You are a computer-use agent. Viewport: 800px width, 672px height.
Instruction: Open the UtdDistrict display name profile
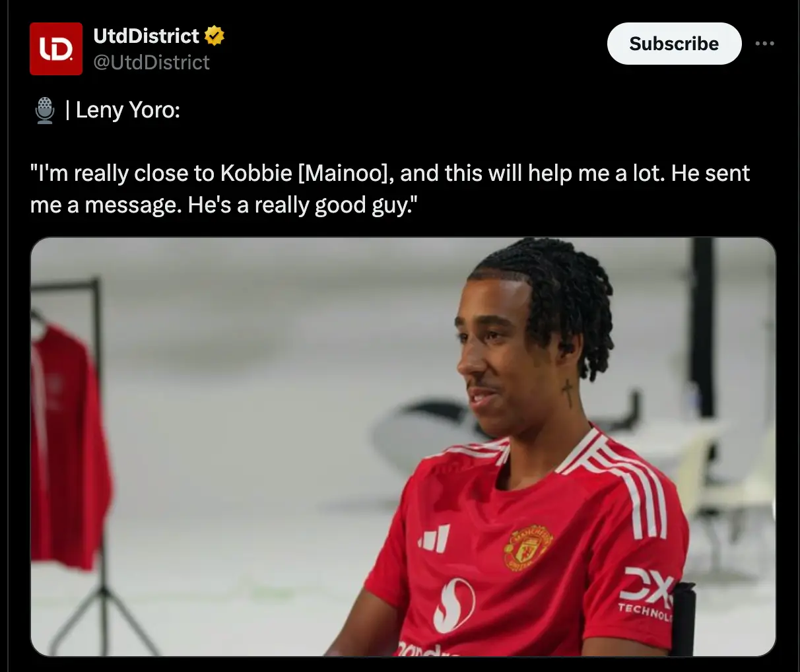coord(147,36)
